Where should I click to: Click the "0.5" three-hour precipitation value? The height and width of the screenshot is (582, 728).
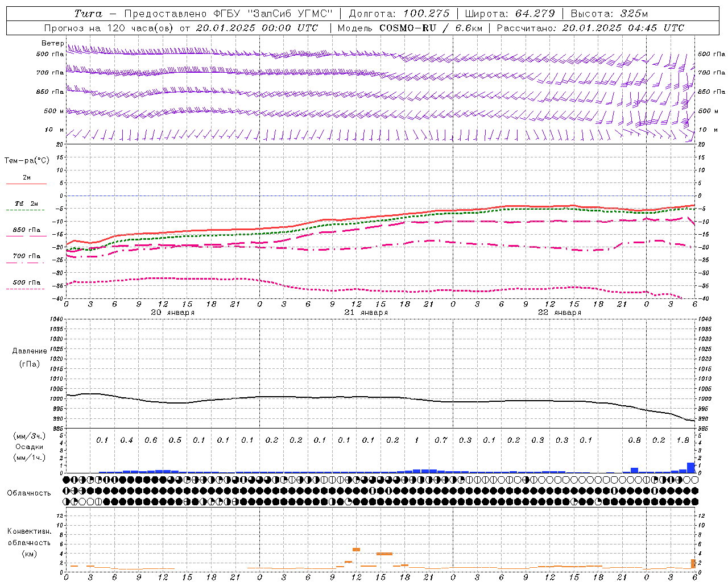click(x=175, y=440)
